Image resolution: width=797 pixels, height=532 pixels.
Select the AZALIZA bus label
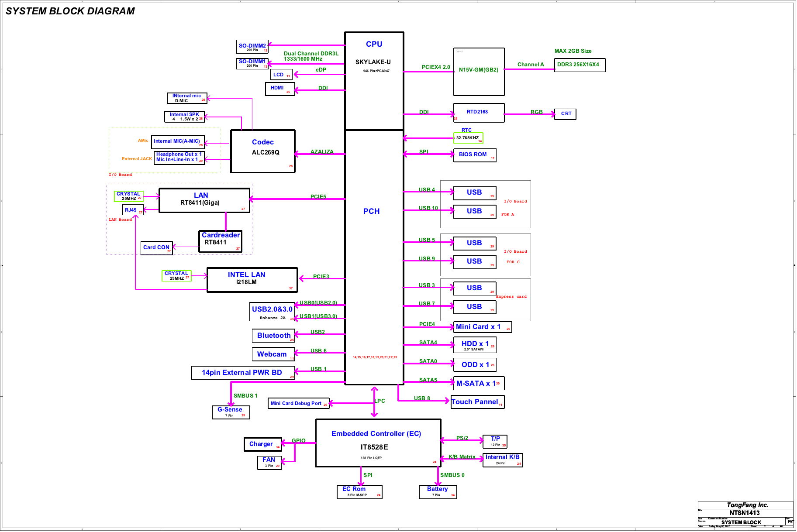(x=322, y=152)
